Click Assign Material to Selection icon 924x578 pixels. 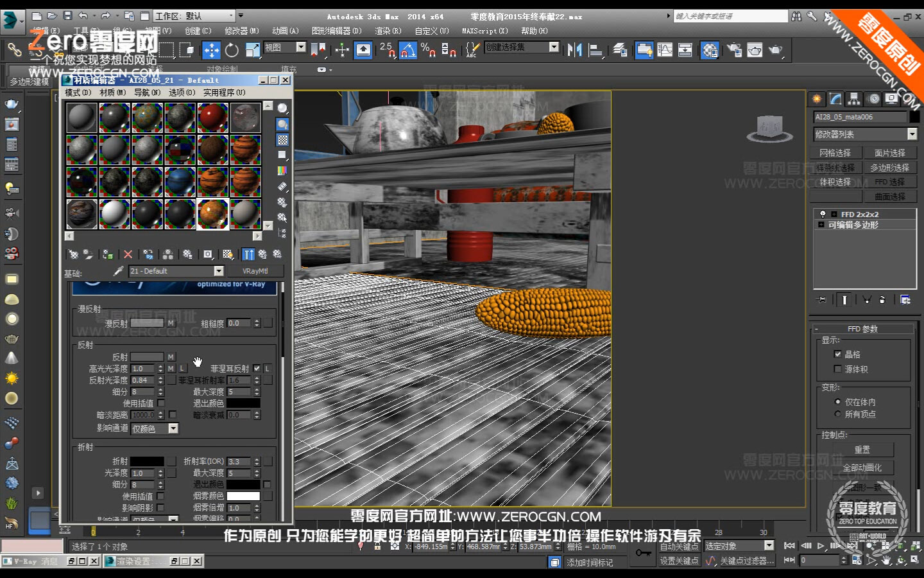pos(108,255)
